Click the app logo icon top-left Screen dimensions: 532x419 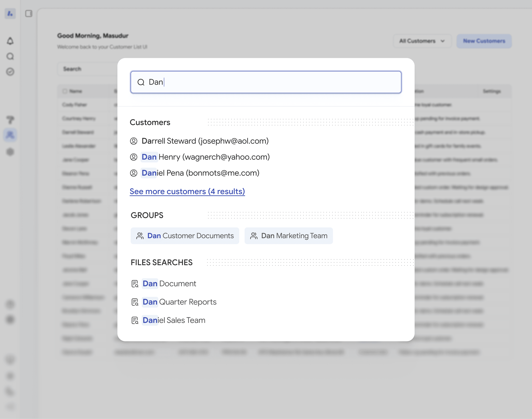tap(10, 13)
